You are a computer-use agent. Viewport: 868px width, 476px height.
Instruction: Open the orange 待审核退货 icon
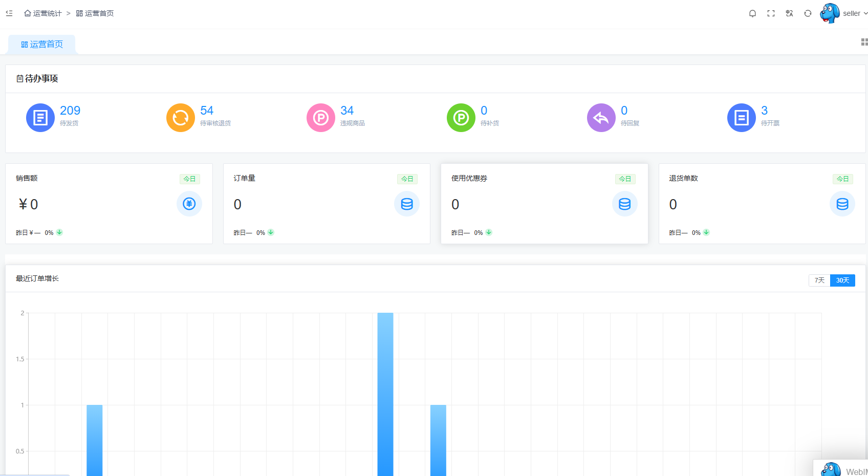click(x=181, y=118)
